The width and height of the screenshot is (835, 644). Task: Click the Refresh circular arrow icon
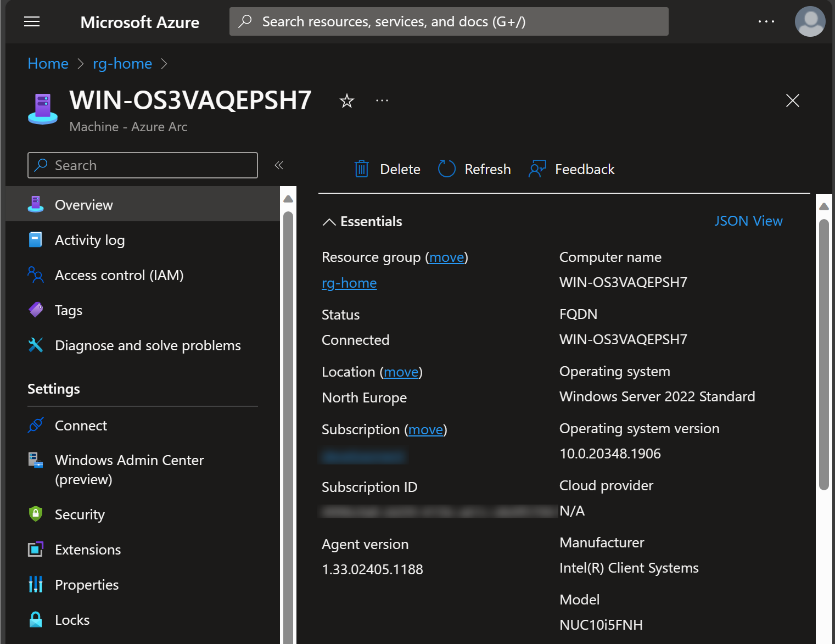pyautogui.click(x=447, y=169)
